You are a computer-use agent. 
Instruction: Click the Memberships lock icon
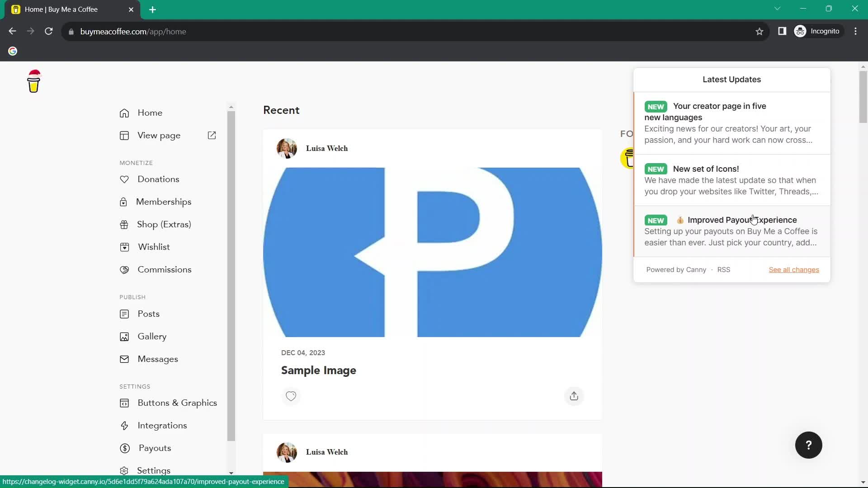click(123, 202)
